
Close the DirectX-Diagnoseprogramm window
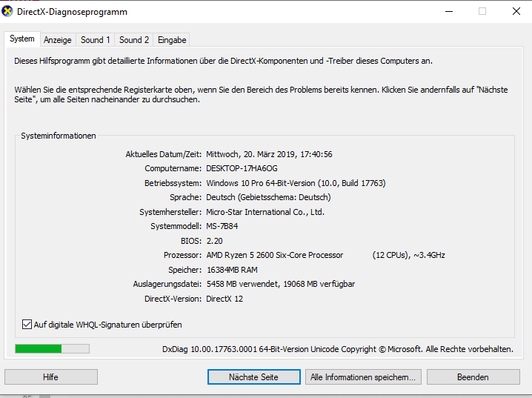click(516, 12)
